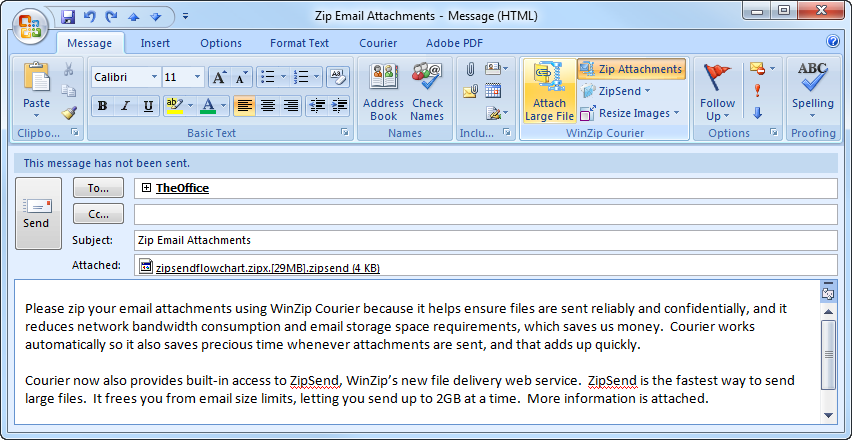Insert the calendar icon in Include group
The width and height of the screenshot is (852, 440).
click(493, 91)
